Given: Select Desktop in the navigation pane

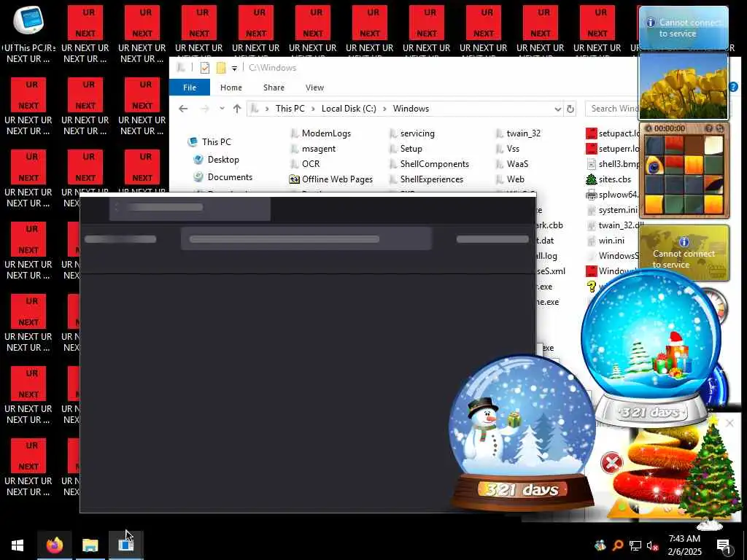Looking at the screenshot, I should click(x=217, y=160).
